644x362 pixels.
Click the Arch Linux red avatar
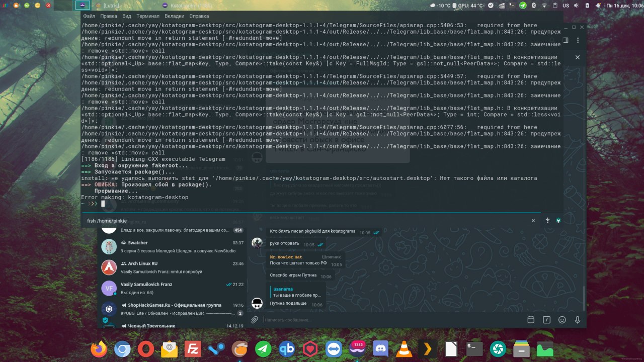click(109, 267)
